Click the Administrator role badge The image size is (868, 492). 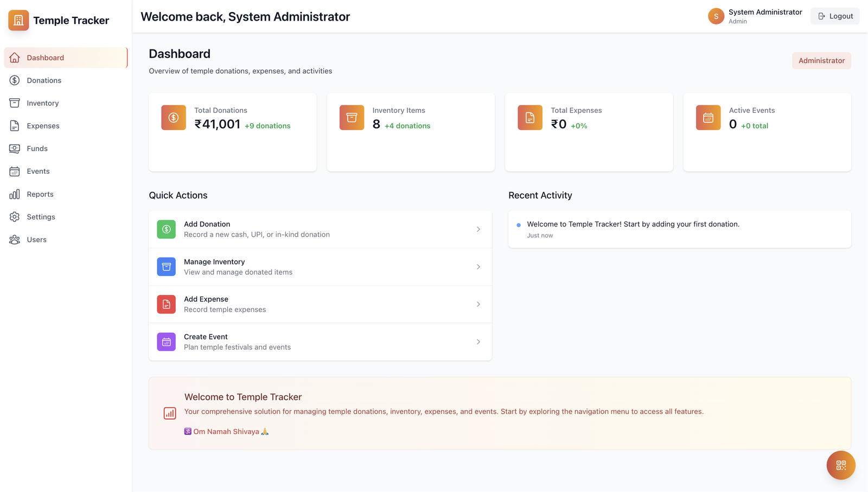821,61
